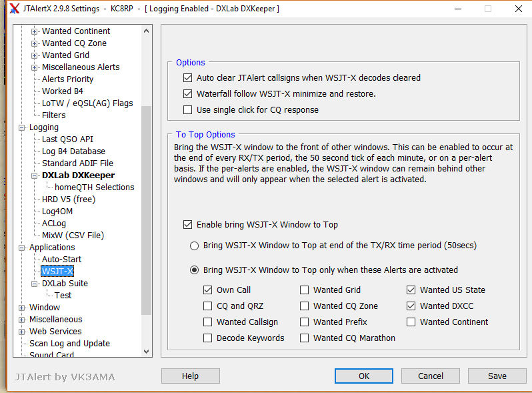Select Last QSO API in the tree
Viewport: 532px width, 393px height.
pos(67,139)
